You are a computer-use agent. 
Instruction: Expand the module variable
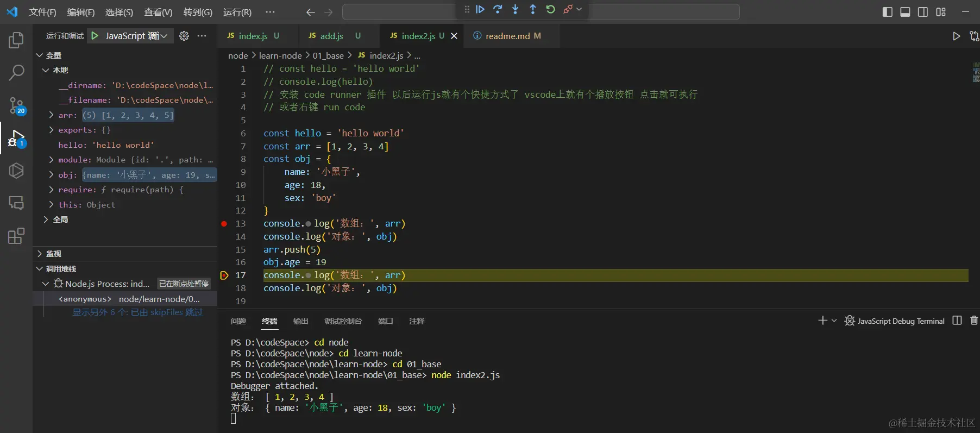point(51,160)
